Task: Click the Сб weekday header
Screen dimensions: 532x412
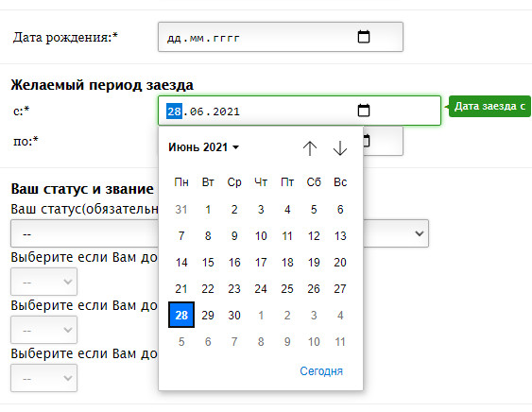Action: point(314,182)
